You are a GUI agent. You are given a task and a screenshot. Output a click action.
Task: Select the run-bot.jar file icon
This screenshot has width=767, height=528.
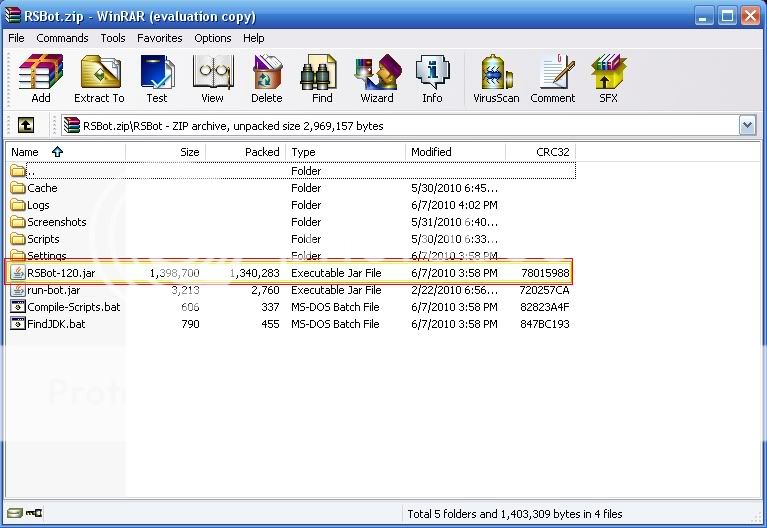tap(18, 290)
